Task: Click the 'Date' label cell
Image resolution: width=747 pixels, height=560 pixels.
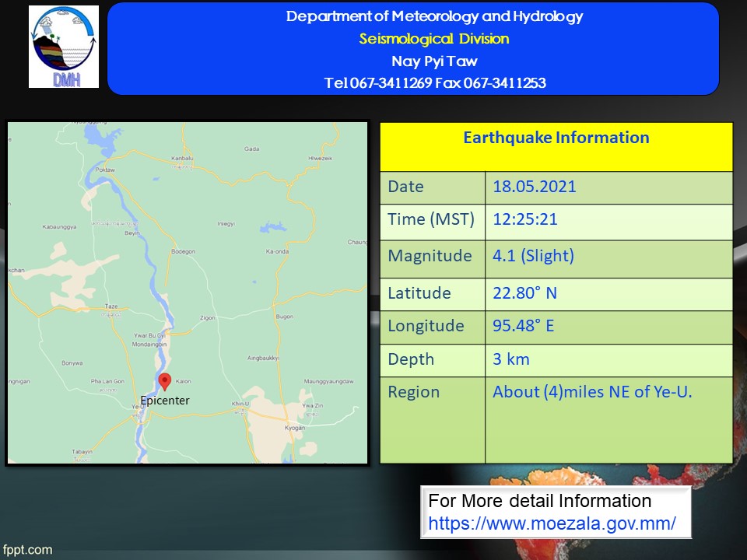Action: (x=433, y=187)
